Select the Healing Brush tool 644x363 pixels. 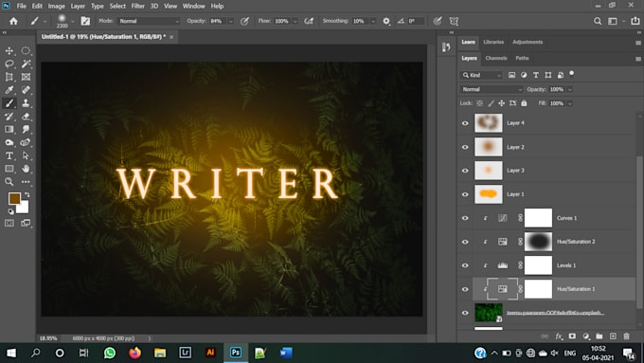click(x=26, y=90)
